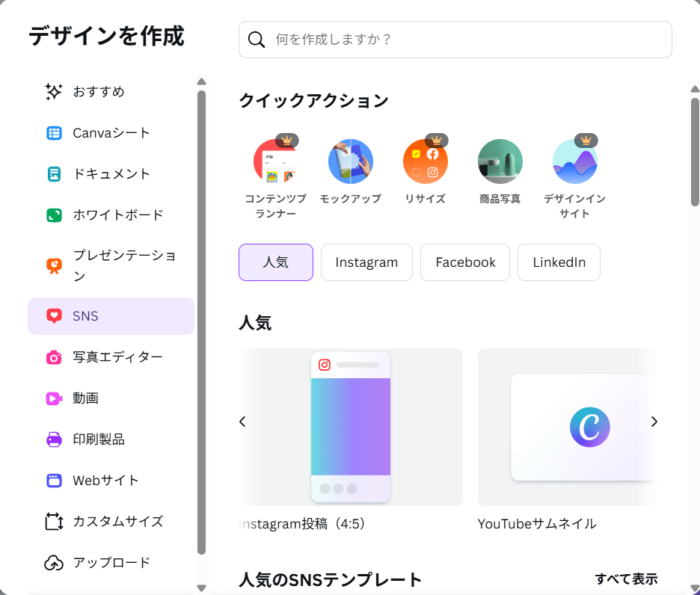The width and height of the screenshot is (700, 595).
Task: Show previous items in 人気 carousel
Action: tap(242, 422)
